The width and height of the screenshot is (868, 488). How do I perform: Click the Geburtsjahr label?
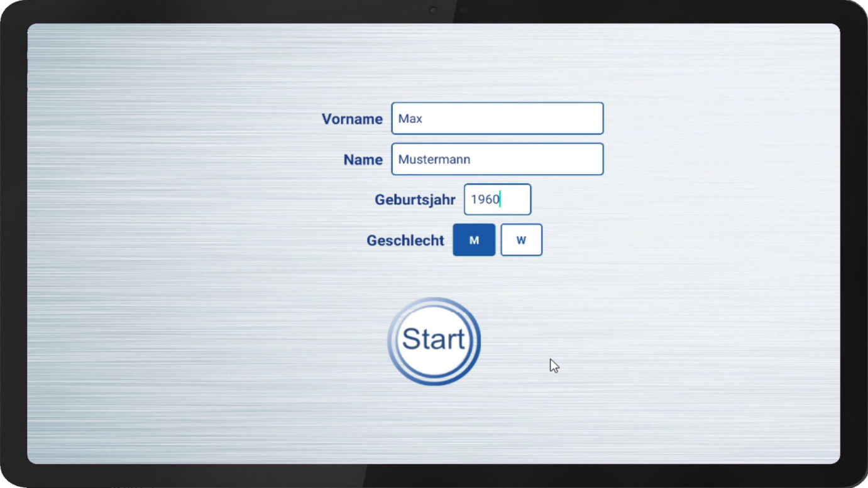(x=415, y=200)
